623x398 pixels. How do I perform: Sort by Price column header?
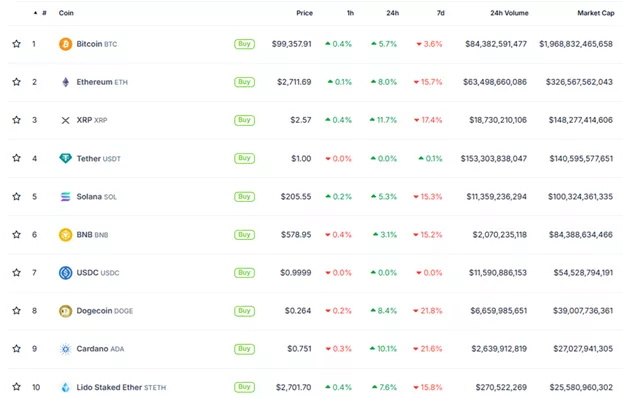(304, 13)
